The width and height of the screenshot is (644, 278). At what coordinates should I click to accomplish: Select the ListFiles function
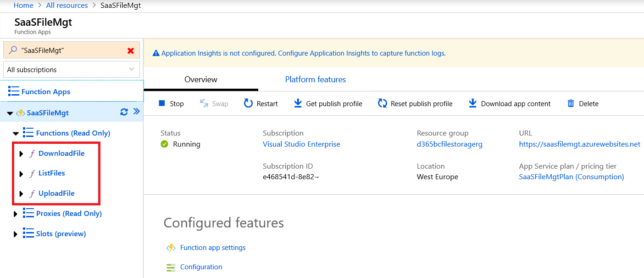tap(51, 173)
